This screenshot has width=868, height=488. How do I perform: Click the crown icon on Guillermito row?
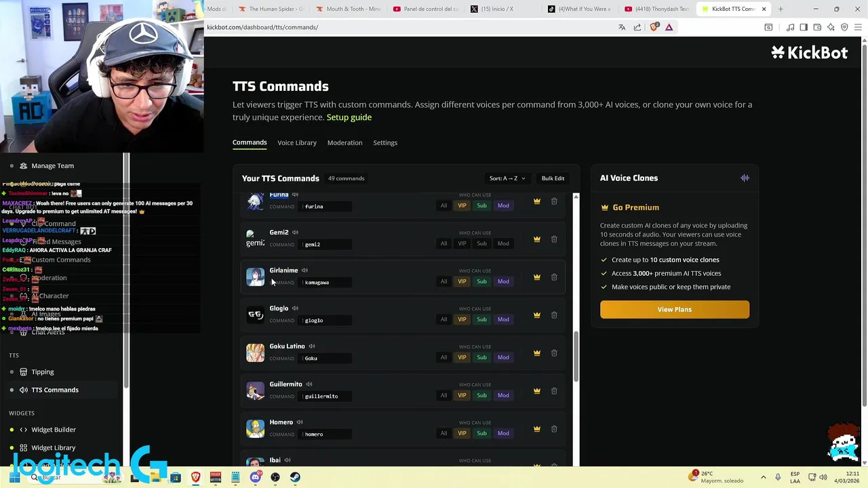(536, 391)
